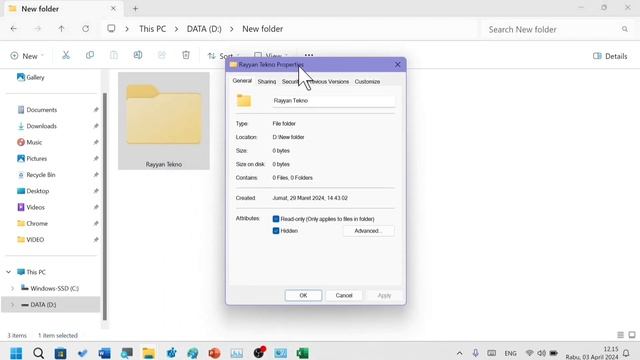
Task: Click the microphone tray icon
Action: (476, 353)
